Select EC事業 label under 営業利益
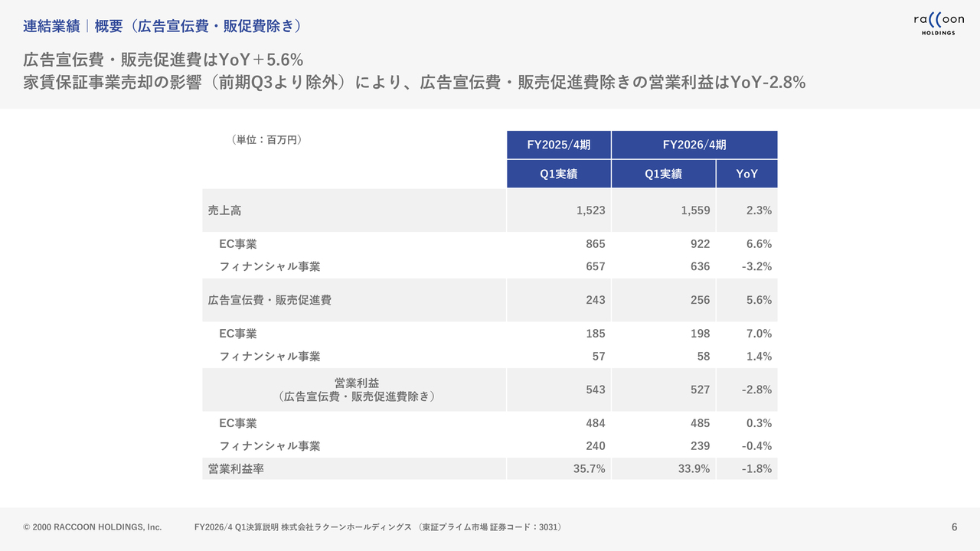This screenshot has width=980, height=551. point(238,423)
